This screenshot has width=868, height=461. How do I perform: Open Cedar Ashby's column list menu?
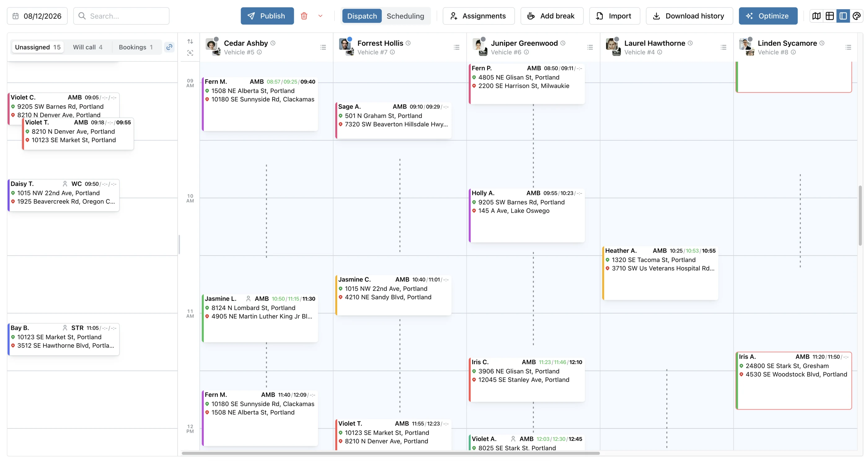click(323, 47)
